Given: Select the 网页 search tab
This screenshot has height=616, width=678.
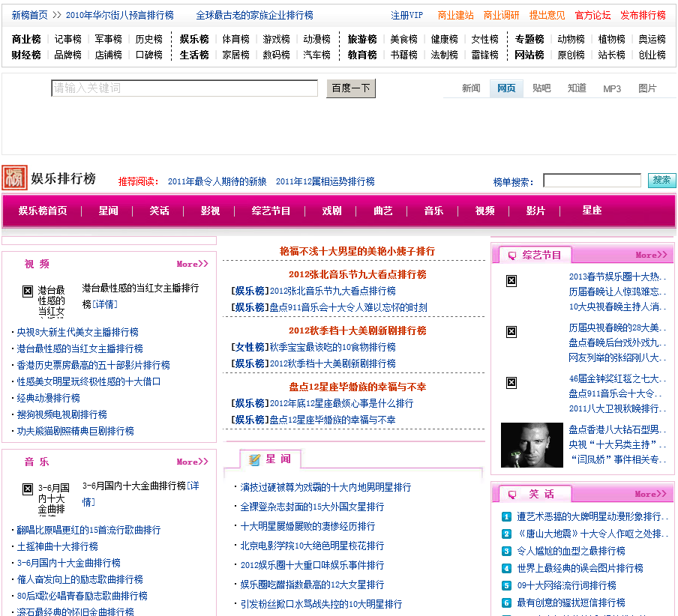Looking at the screenshot, I should click(506, 88).
